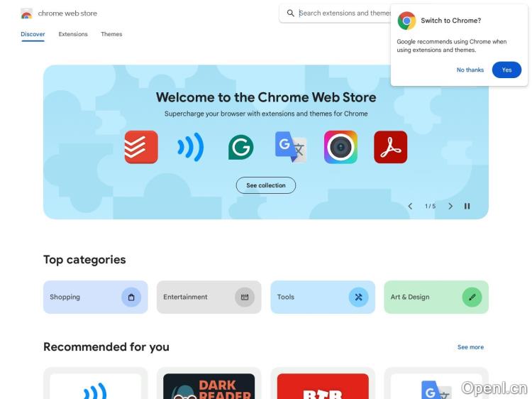Open See more recommended extensions

(470, 347)
